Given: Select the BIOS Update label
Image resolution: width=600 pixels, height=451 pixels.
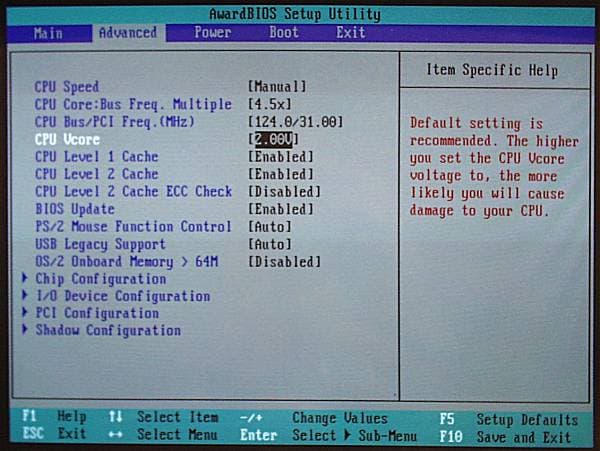Looking at the screenshot, I should [x=75, y=209].
